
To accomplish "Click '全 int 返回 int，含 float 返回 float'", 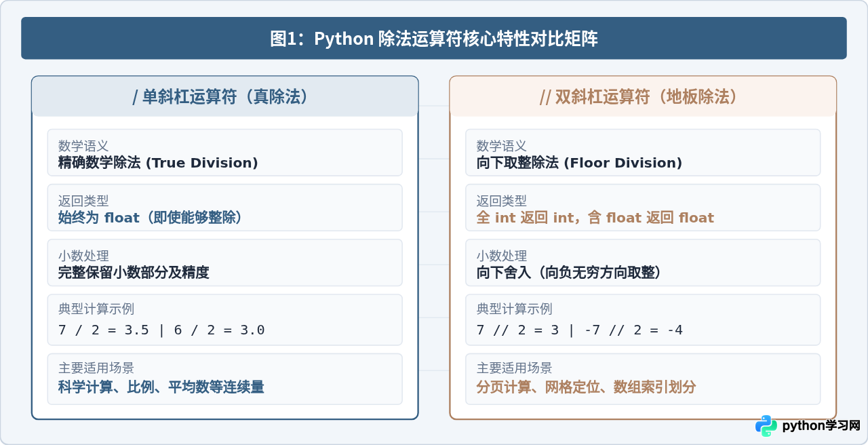I will [x=595, y=218].
